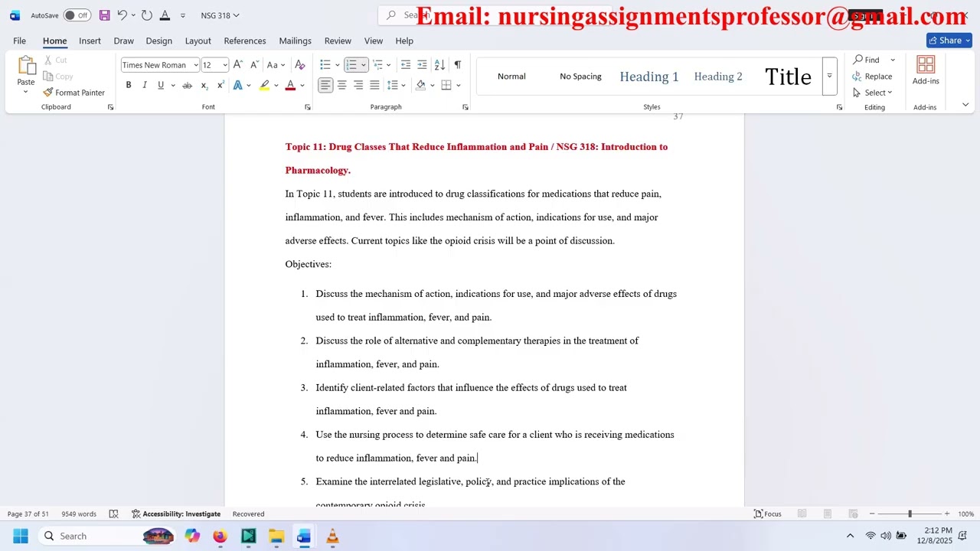
Task: Open the Change Case dropdown
Action: (x=276, y=65)
